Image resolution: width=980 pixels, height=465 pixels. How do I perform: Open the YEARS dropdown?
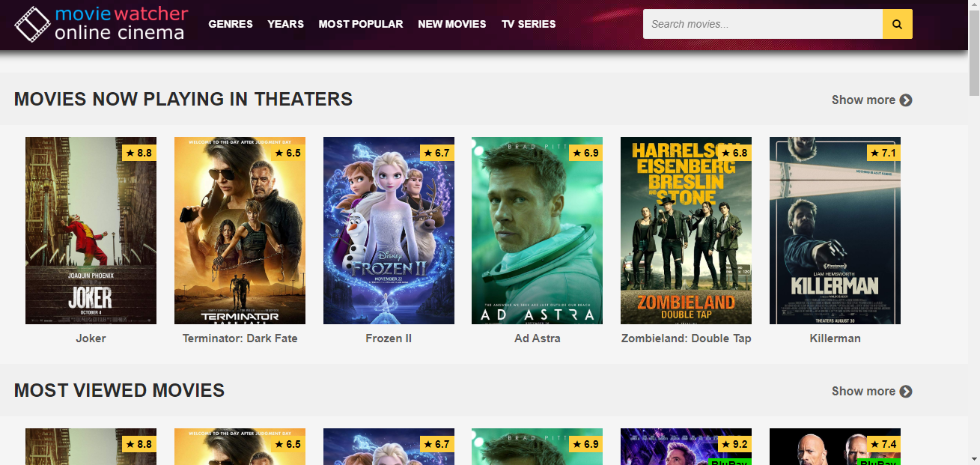click(x=285, y=23)
